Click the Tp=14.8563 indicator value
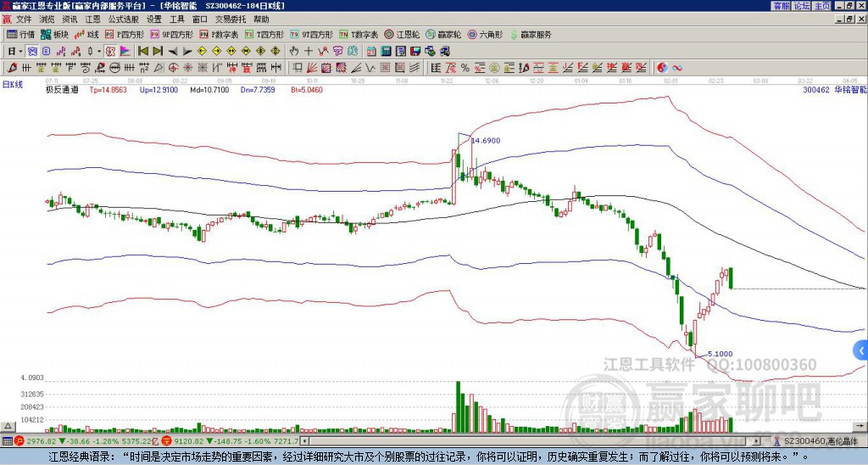 (x=108, y=90)
